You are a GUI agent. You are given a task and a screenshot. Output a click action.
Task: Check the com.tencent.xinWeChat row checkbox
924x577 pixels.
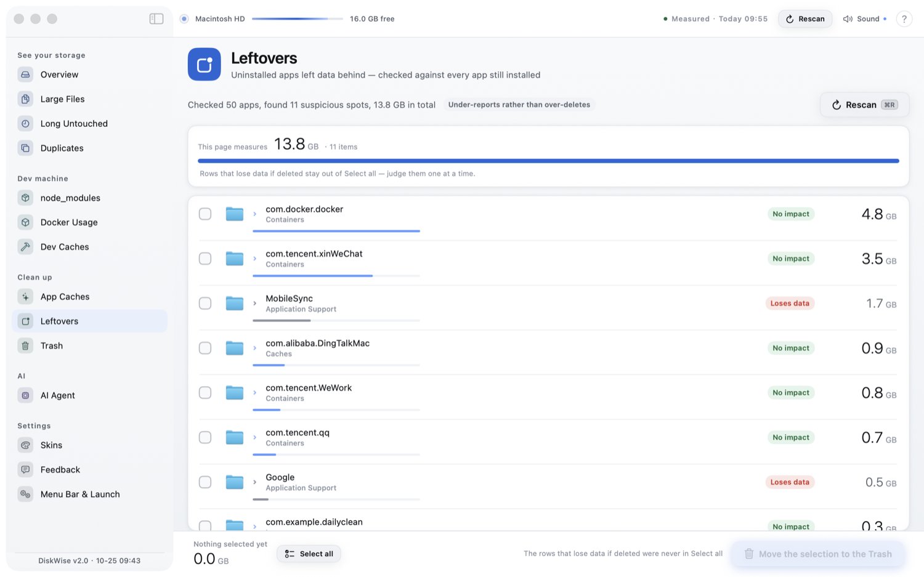(x=205, y=259)
